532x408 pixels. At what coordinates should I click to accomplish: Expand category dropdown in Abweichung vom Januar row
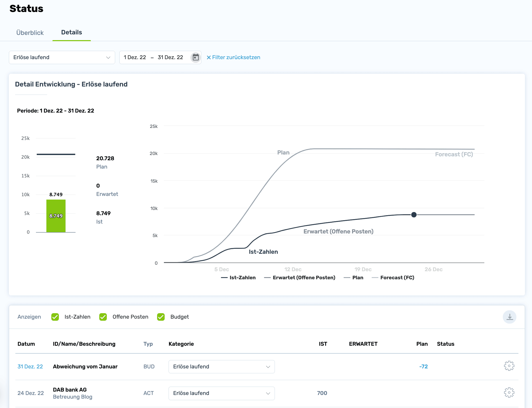221,367
